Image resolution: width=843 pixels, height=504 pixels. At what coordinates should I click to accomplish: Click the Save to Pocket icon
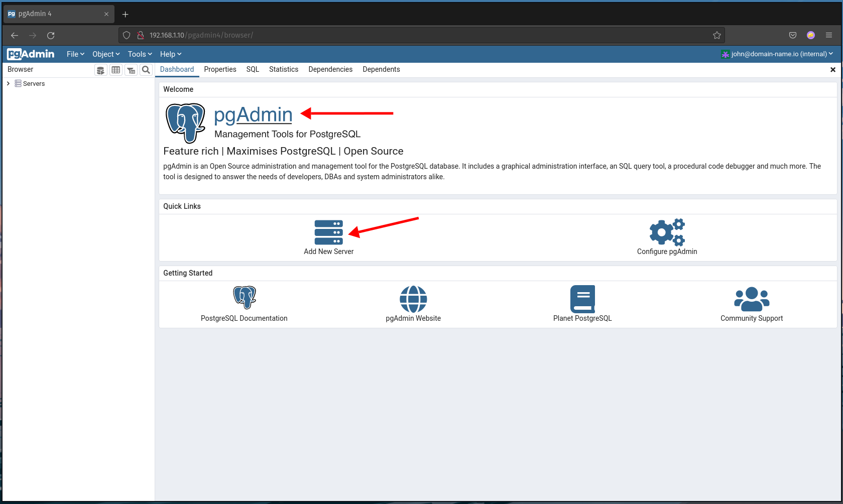(x=793, y=35)
